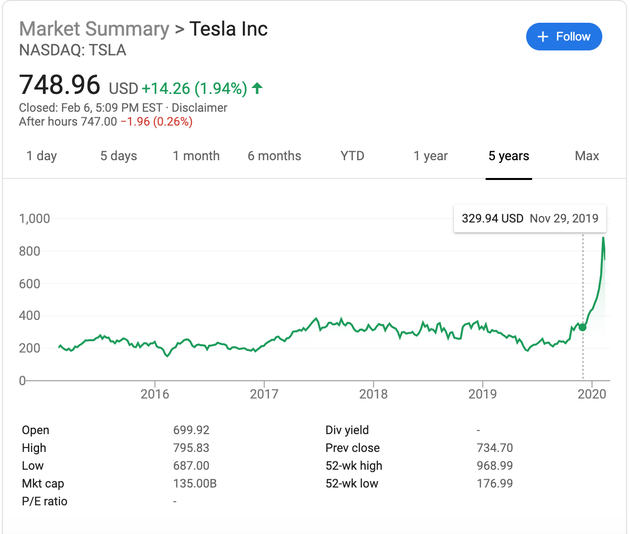Open the Disclaimer link
630x534 pixels.
201,108
